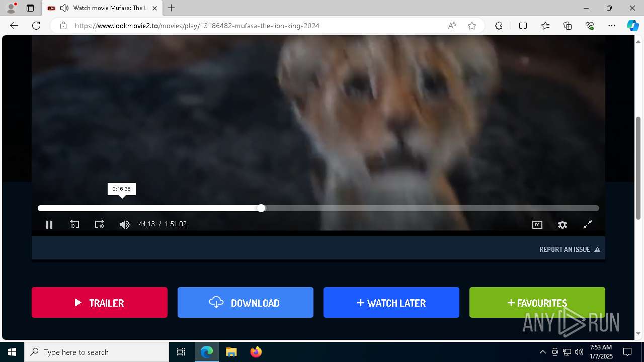View site information lock icon
The image size is (644, 362).
point(63,26)
